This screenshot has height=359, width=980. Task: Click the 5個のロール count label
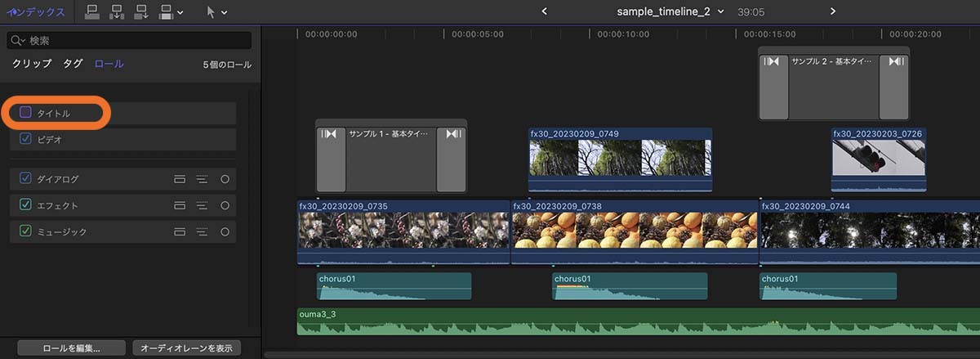[x=227, y=65]
